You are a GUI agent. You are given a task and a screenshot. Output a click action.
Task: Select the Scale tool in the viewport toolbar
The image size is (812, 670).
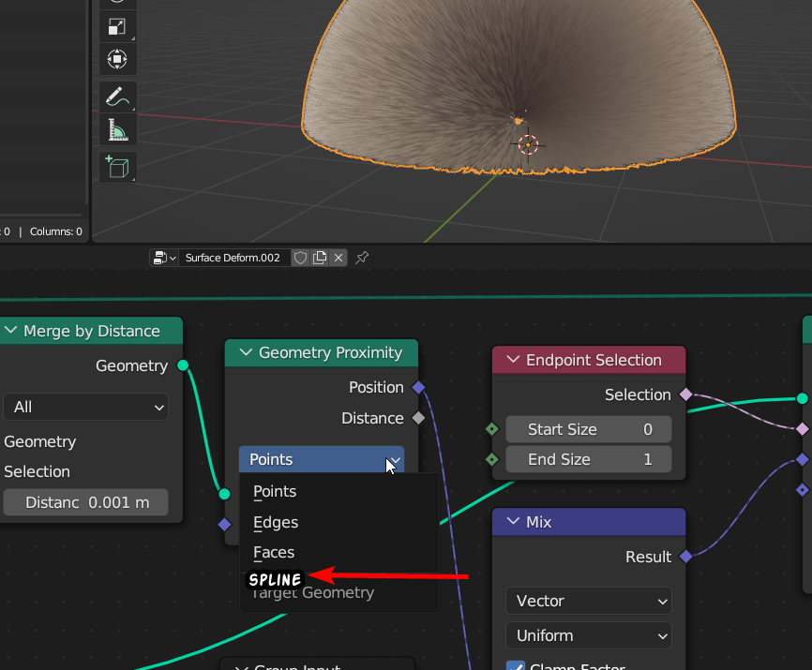(117, 27)
